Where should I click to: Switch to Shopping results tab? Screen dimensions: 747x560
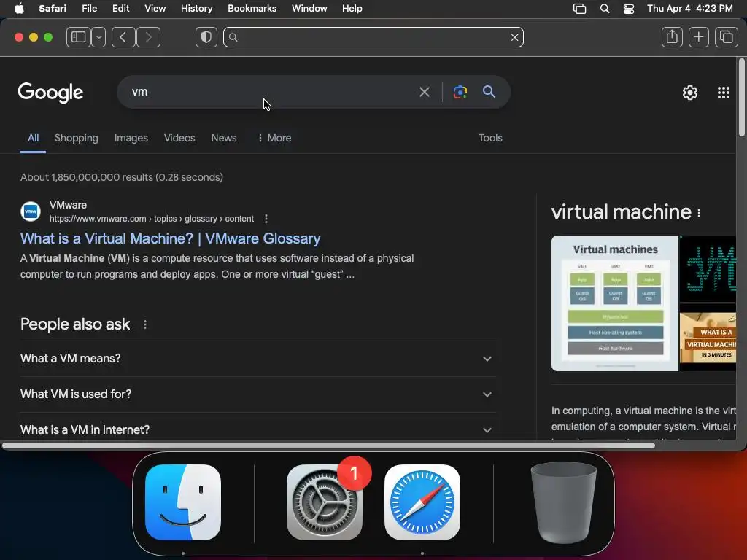click(x=76, y=138)
